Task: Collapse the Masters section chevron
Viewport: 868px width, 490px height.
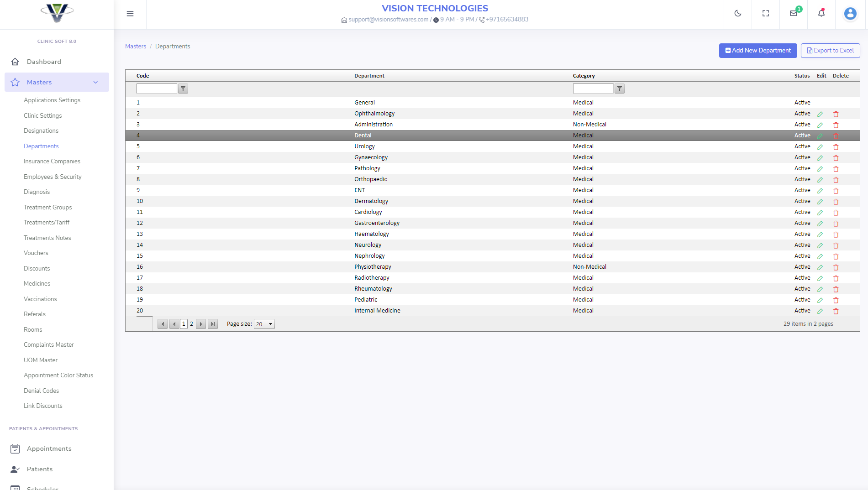Action: click(95, 82)
